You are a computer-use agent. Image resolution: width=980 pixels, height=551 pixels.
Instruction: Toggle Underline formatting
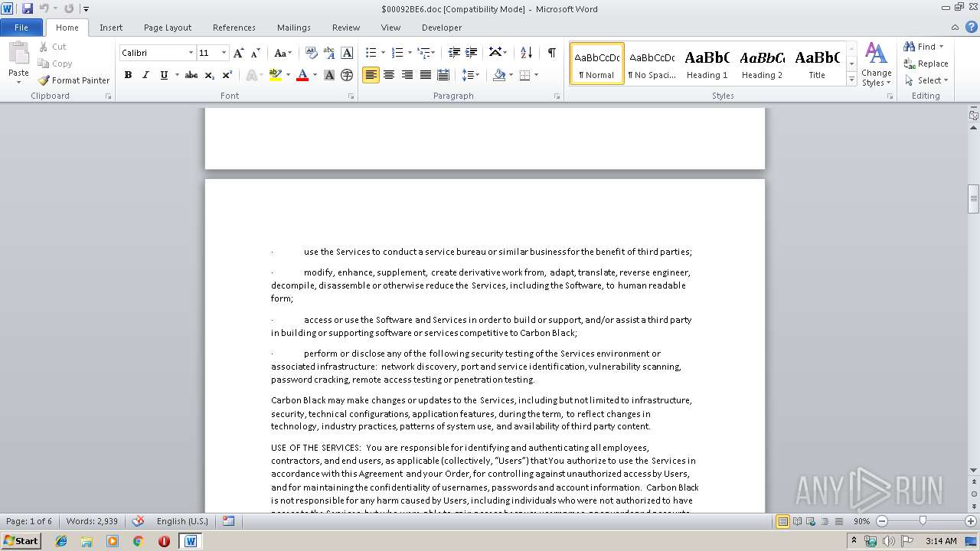click(x=163, y=75)
